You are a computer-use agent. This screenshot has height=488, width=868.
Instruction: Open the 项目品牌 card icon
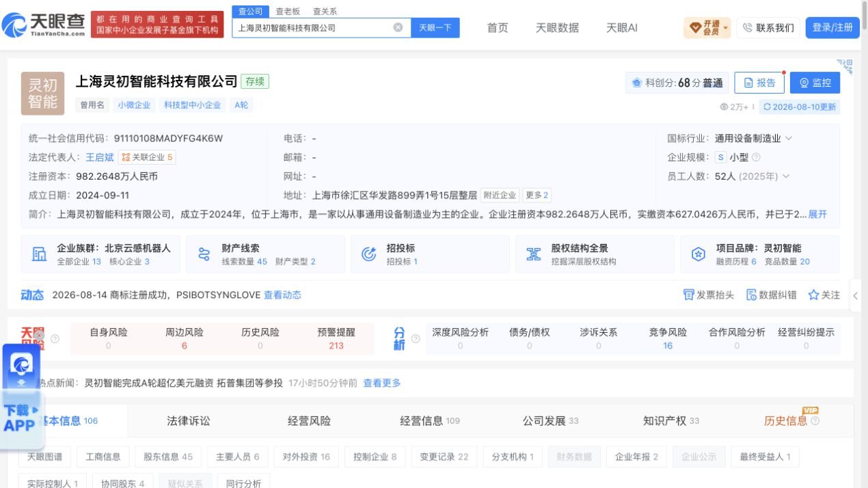point(698,254)
